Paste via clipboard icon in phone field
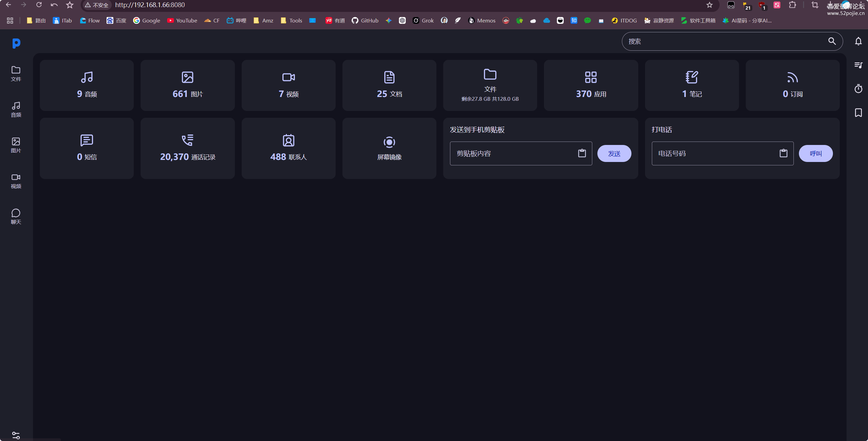The height and width of the screenshot is (441, 868). tap(783, 153)
